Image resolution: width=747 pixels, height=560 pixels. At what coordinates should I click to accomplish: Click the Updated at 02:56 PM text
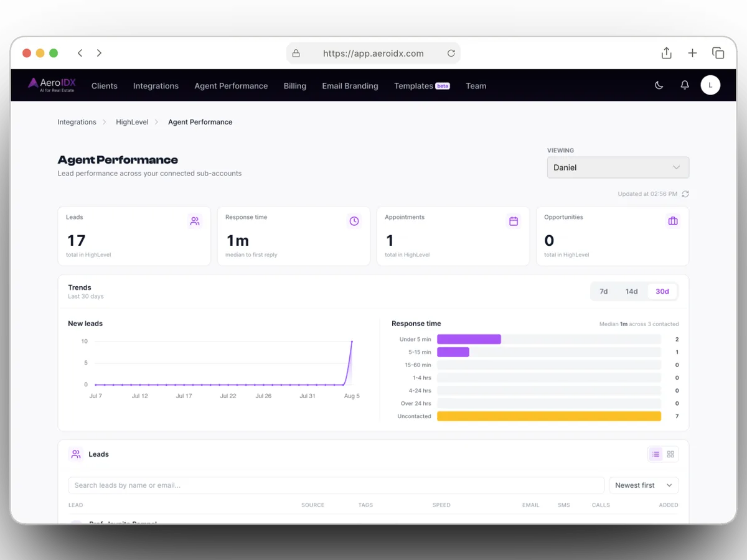click(x=647, y=194)
